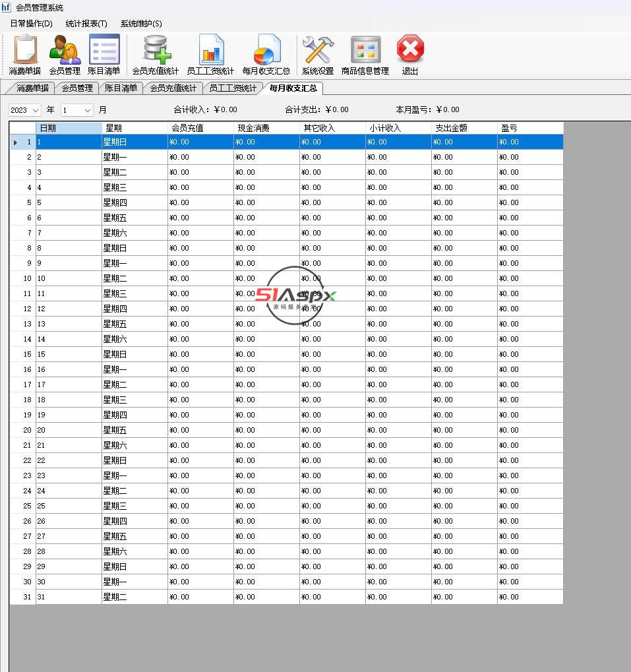This screenshot has width=631, height=672.
Task: Select the 每月收支汇总 tab
Action: (293, 88)
